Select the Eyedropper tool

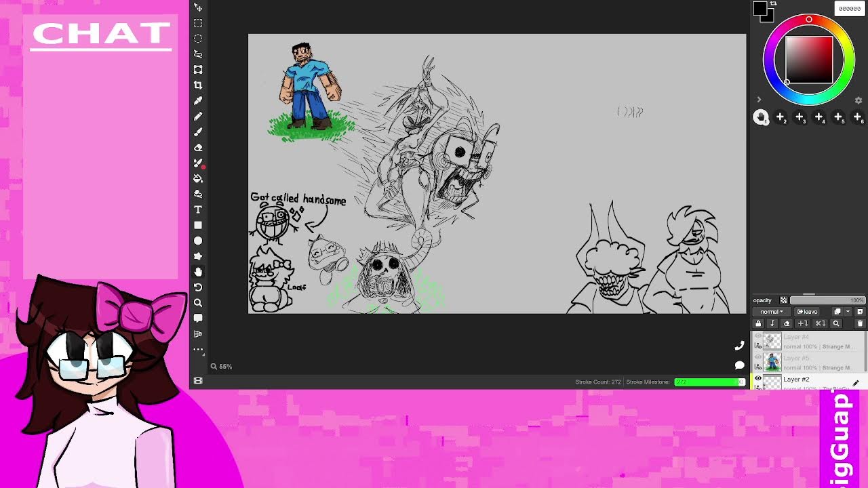pos(198,100)
